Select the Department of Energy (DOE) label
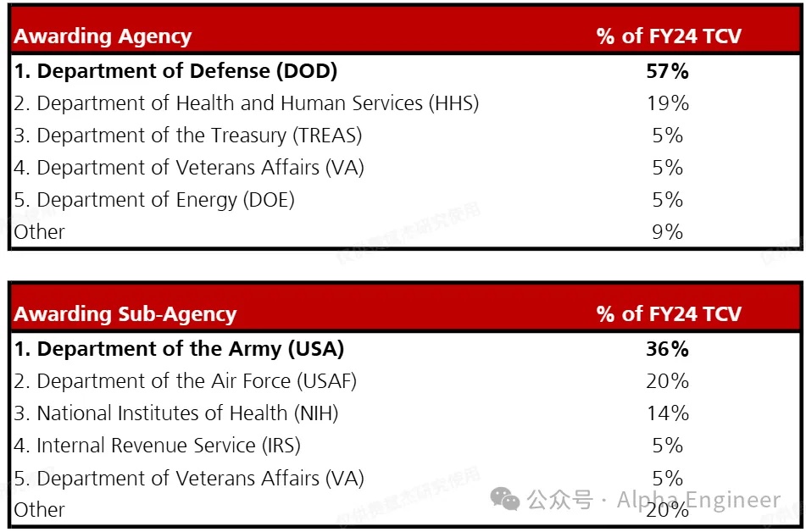The image size is (806, 532). coord(153,200)
